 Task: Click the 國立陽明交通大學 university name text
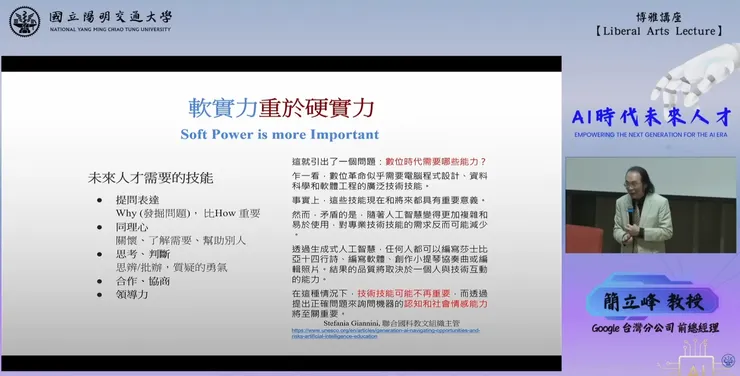[x=110, y=17]
